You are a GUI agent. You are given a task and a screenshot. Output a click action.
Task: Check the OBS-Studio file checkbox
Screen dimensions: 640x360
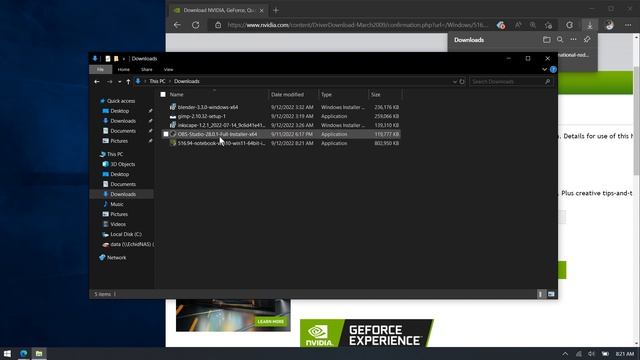tap(166, 134)
